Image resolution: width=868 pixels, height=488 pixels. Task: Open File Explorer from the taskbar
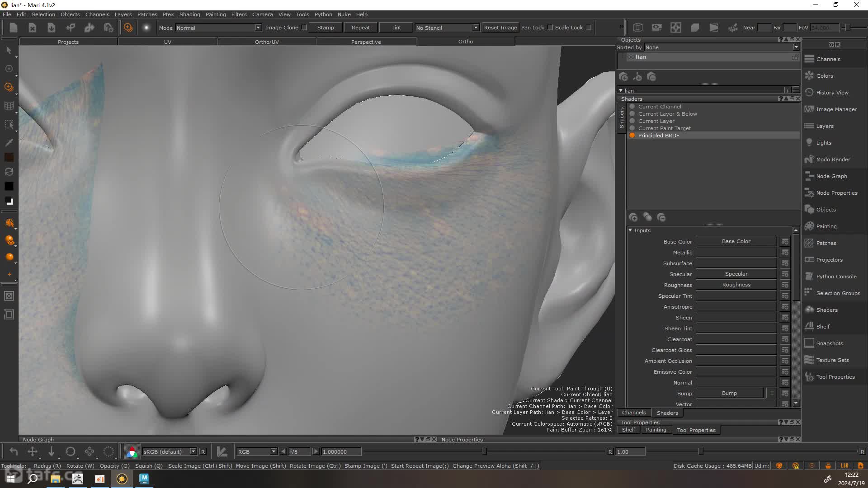[55, 479]
